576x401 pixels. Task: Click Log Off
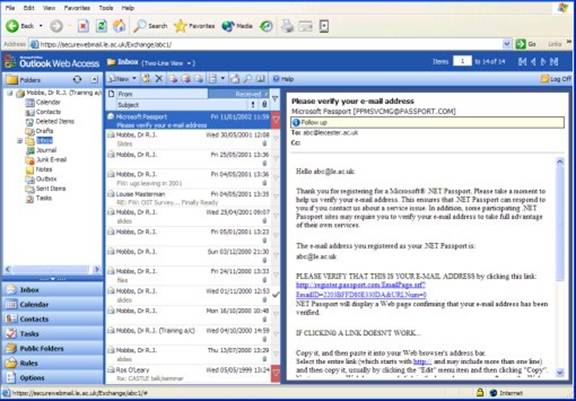tap(556, 79)
